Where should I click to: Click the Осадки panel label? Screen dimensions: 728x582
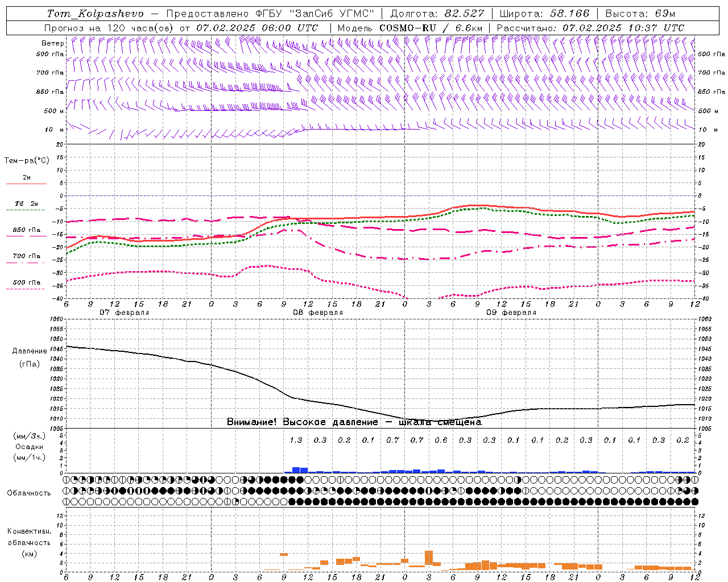30,447
